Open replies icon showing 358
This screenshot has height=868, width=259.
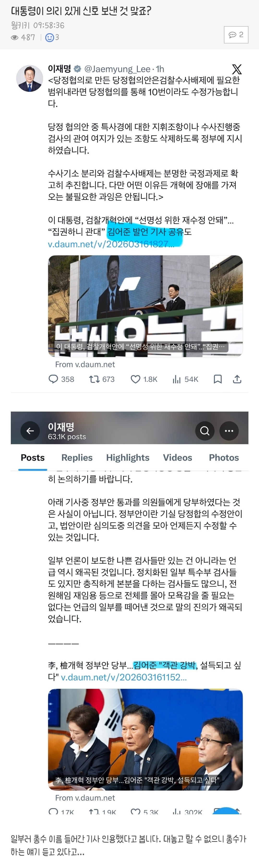[53, 379]
